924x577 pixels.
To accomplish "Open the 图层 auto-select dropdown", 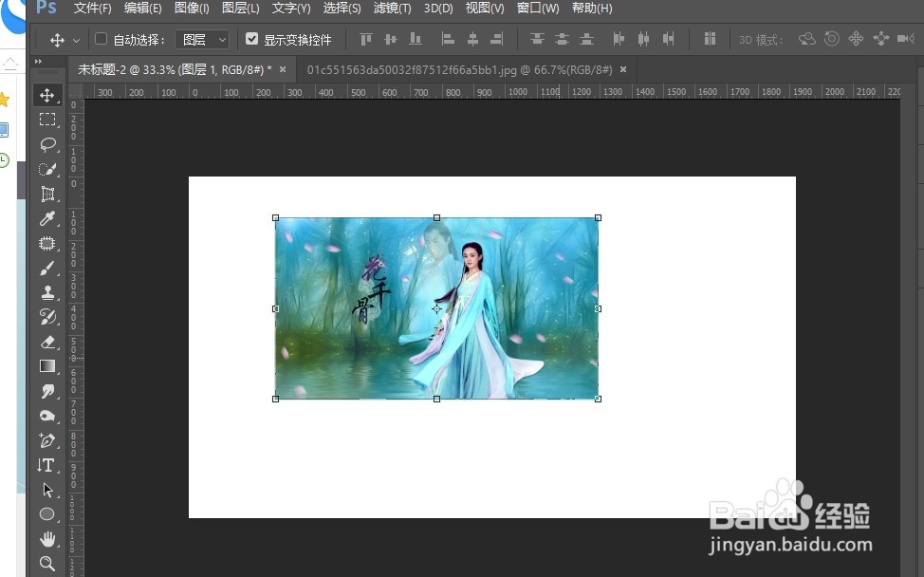I will 202,40.
